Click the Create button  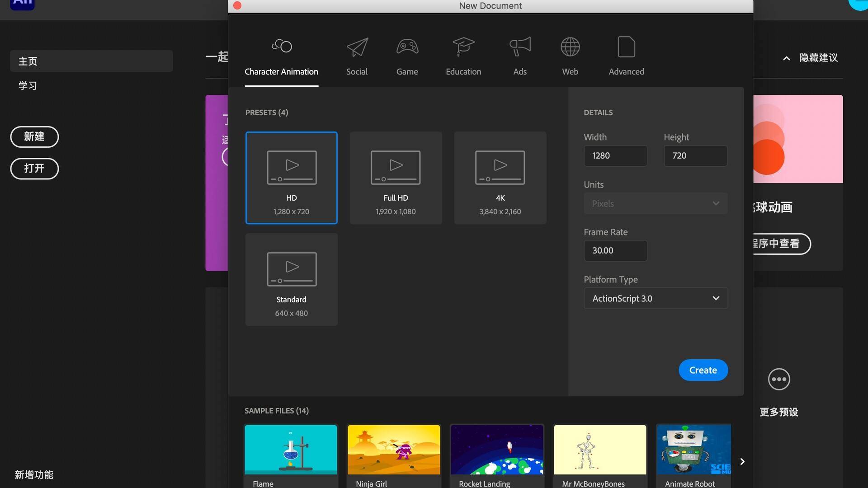click(703, 370)
